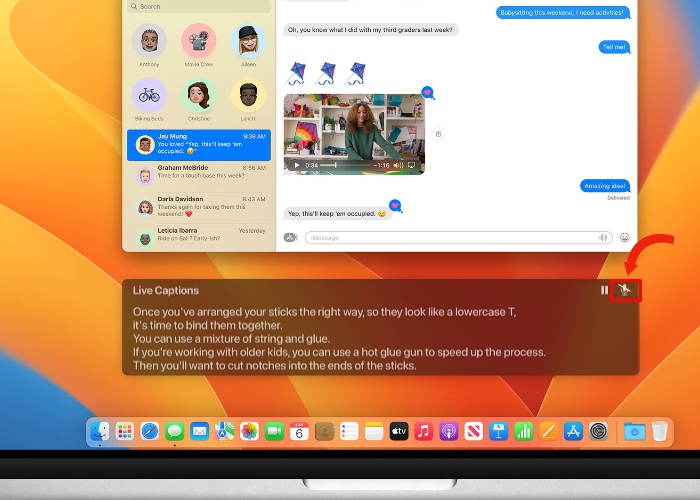The height and width of the screenshot is (500, 700).
Task: Open the pinned Biking Buds conversation
Action: [x=149, y=96]
